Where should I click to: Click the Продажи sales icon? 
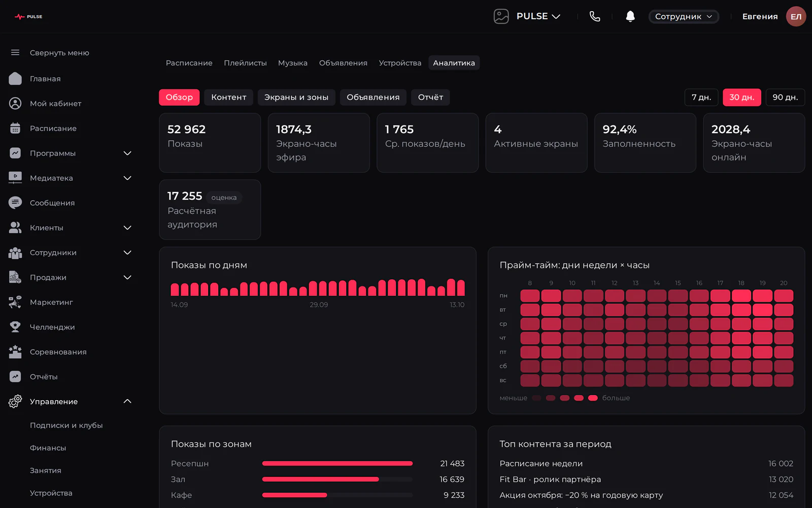coord(15,277)
